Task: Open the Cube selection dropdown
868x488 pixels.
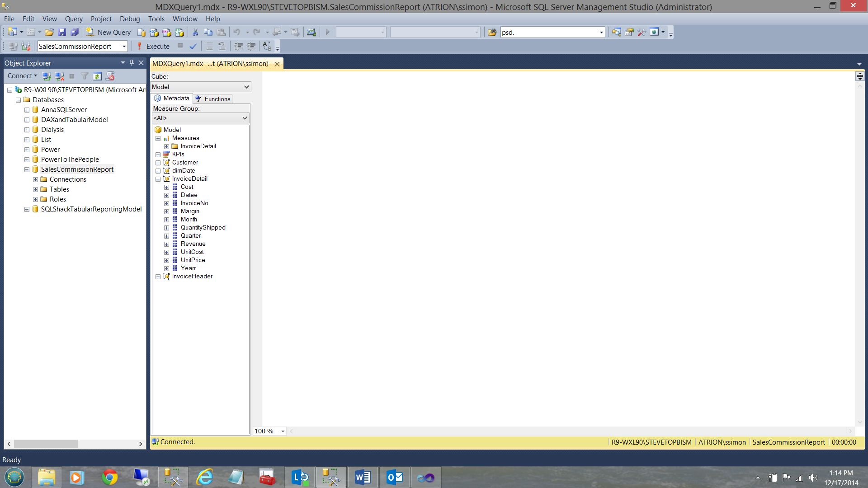Action: (246, 87)
